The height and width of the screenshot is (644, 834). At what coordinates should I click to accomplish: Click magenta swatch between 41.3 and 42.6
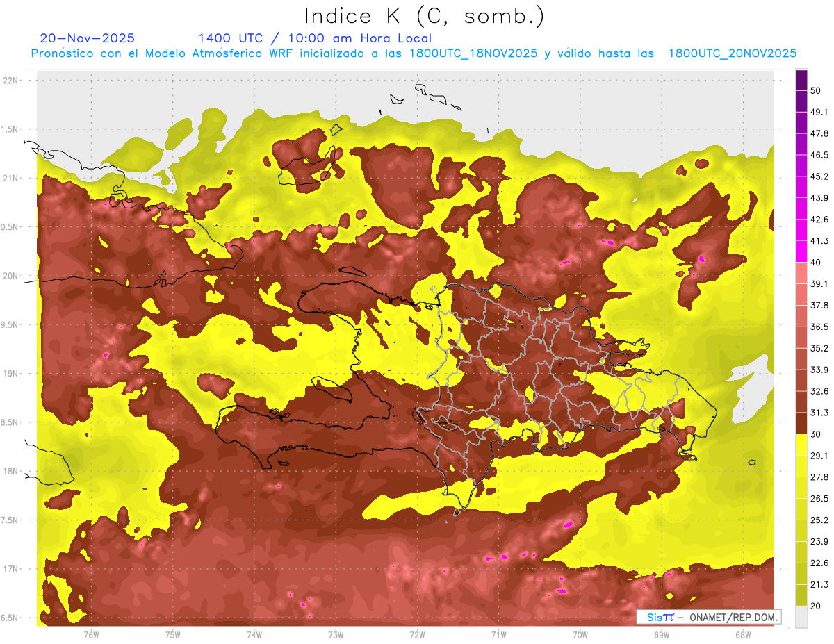click(x=801, y=230)
